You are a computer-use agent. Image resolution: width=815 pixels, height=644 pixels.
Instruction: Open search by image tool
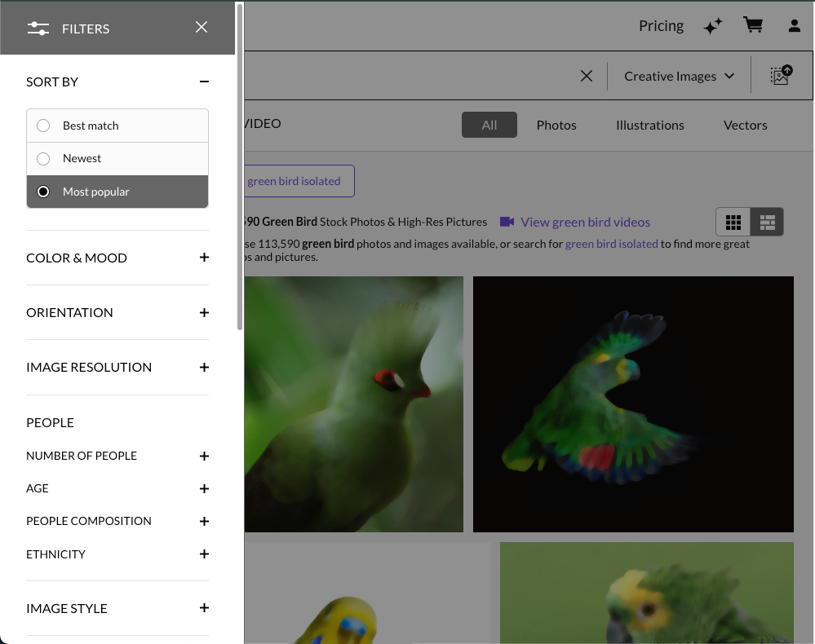tap(781, 75)
